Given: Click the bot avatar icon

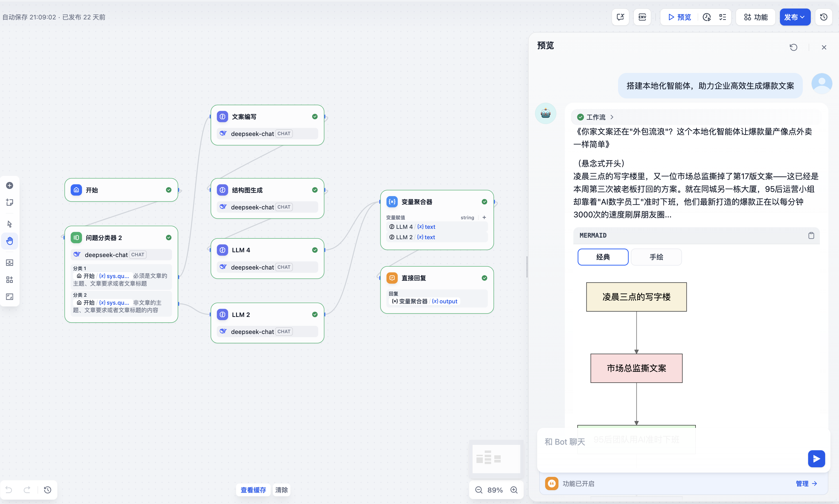Looking at the screenshot, I should pos(545,113).
